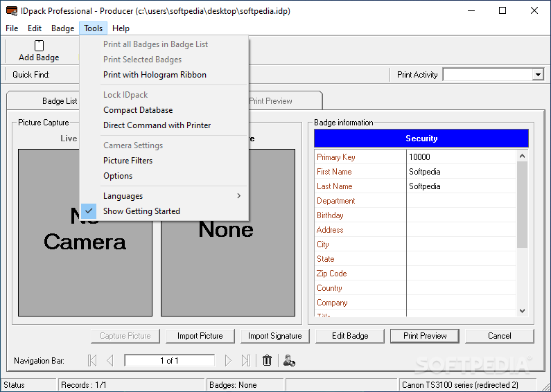This screenshot has height=392, width=551.
Task: Click the Last Name value Softpedia
Action: pyautogui.click(x=461, y=186)
